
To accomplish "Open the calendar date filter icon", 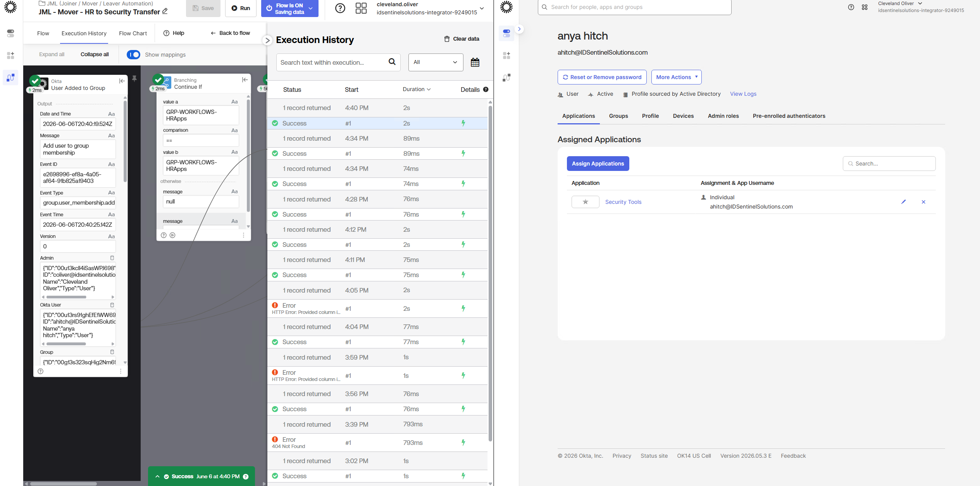I will coord(475,62).
